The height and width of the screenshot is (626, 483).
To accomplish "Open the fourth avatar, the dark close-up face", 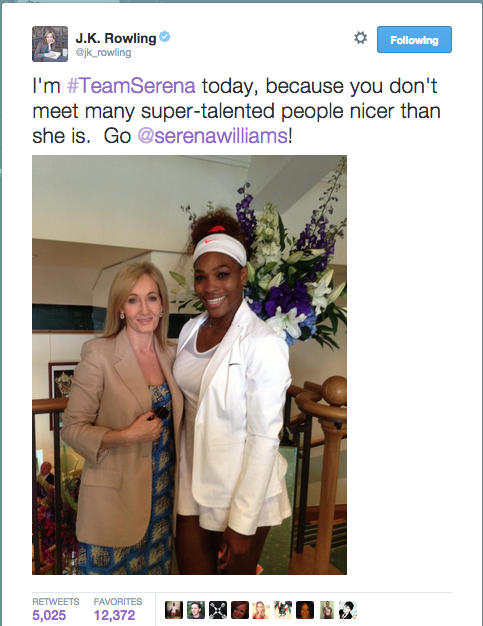I will click(x=240, y=610).
